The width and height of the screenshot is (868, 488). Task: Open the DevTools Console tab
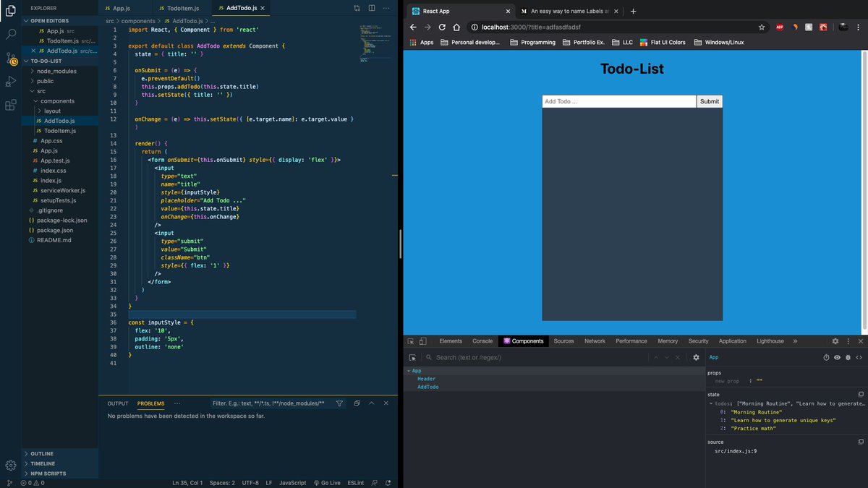pyautogui.click(x=482, y=341)
